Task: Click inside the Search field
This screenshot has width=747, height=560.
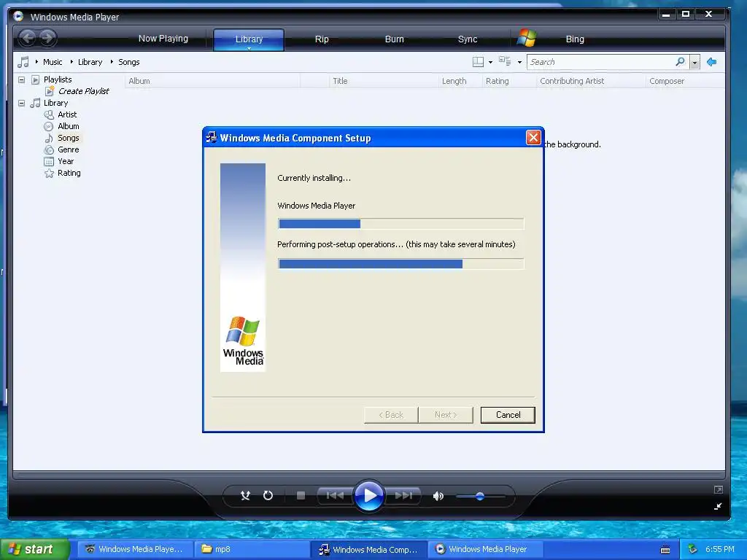Action: [x=601, y=62]
